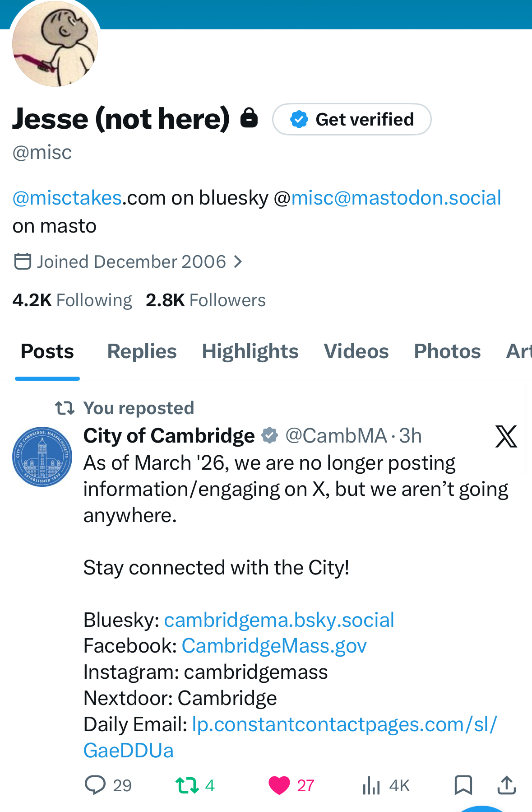Tap the reply speech bubble icon
This screenshot has height=812, width=532.
(x=95, y=785)
